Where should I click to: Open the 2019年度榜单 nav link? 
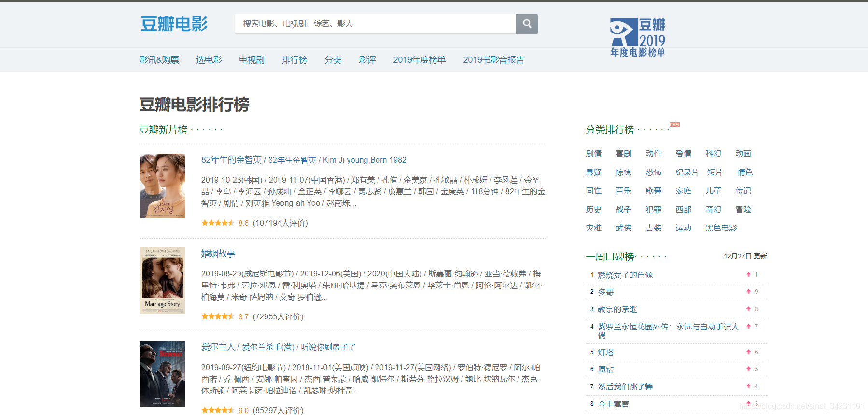pos(420,60)
